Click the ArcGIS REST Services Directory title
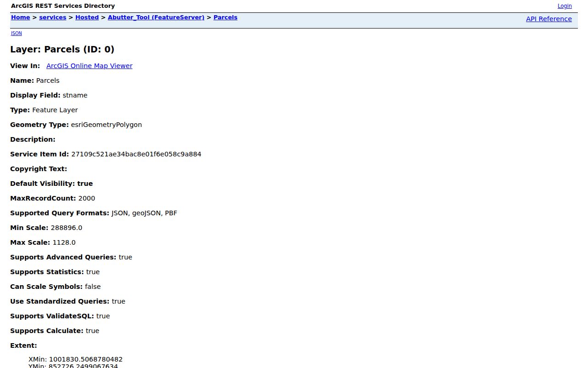Viewport: 588px width, 368px height. coord(63,6)
